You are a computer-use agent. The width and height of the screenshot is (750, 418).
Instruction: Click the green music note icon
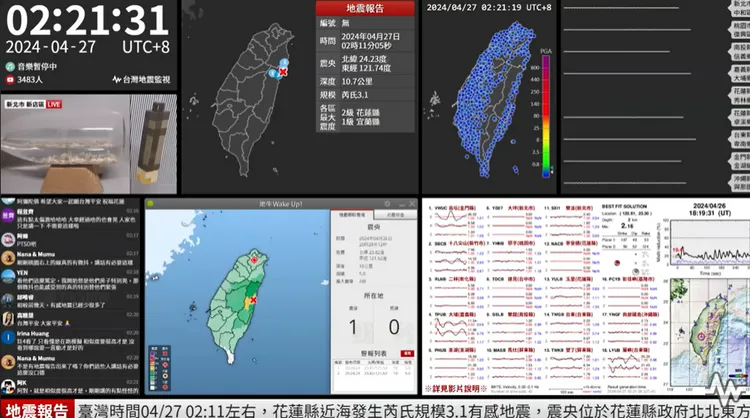(x=10, y=67)
